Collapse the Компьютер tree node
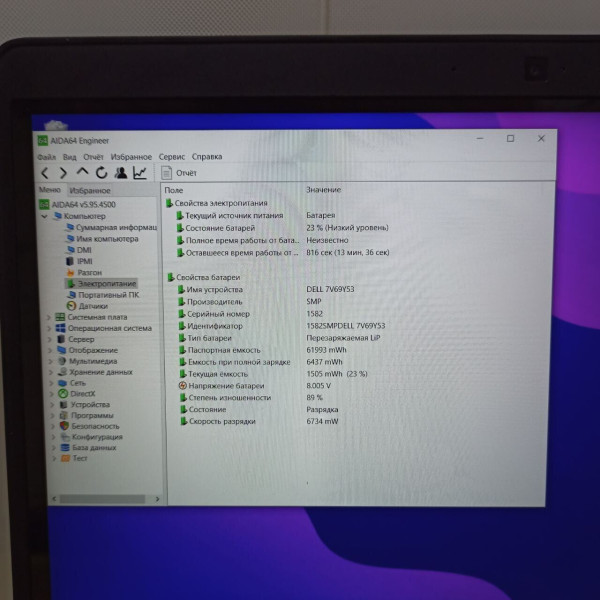Image resolution: width=600 pixels, height=600 pixels. tap(44, 216)
